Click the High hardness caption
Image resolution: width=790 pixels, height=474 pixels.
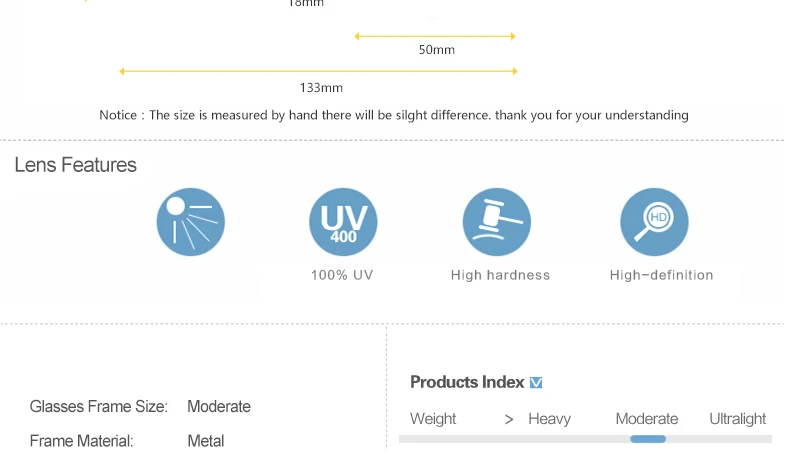[x=500, y=275]
